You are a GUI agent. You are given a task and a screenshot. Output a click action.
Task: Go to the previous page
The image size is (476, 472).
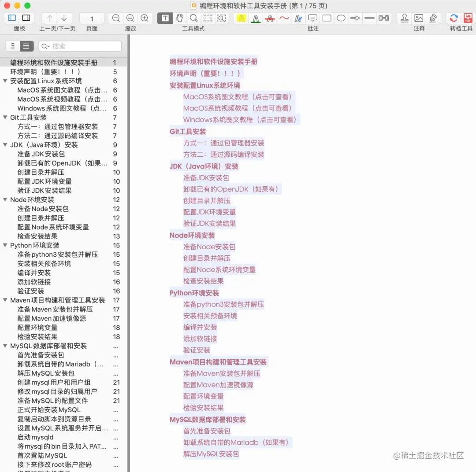click(x=50, y=18)
